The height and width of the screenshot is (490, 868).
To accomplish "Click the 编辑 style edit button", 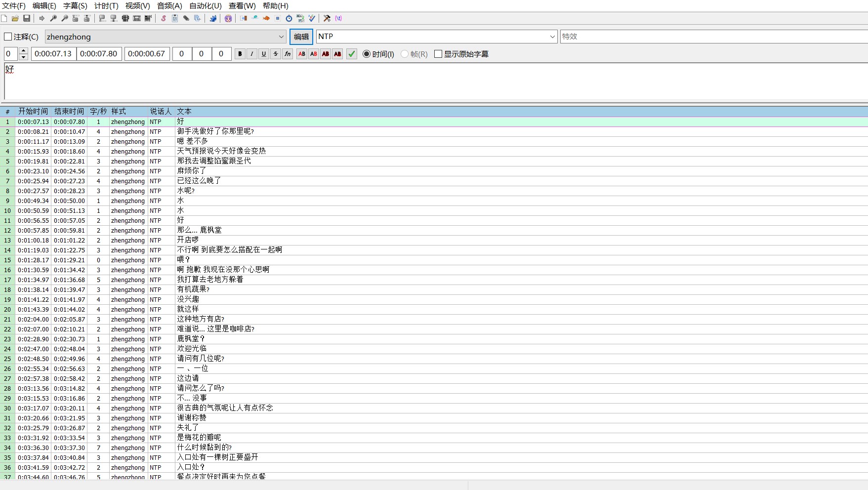I will click(x=301, y=37).
